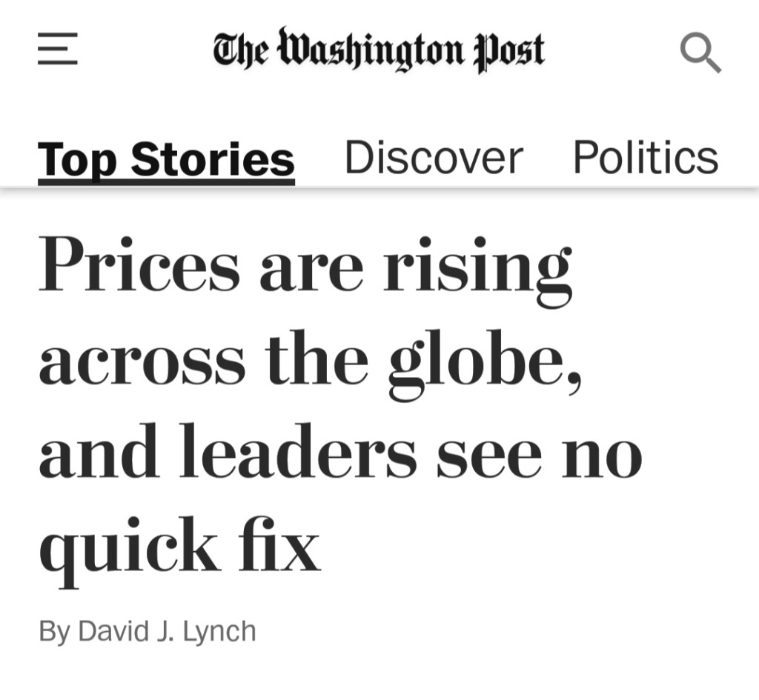The height and width of the screenshot is (700, 759).
Task: Click author name David J. Lynch
Action: click(167, 631)
